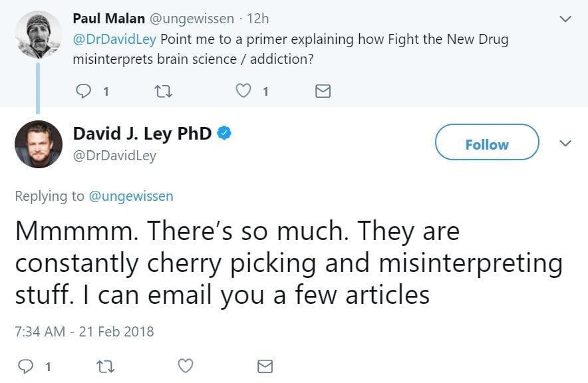Like David J. Ley's tweet
Image resolution: width=588 pixels, height=383 pixels.
[186, 366]
